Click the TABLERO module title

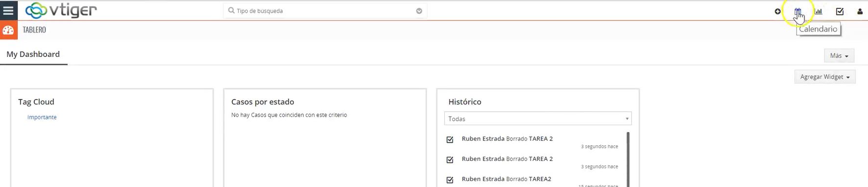[34, 30]
